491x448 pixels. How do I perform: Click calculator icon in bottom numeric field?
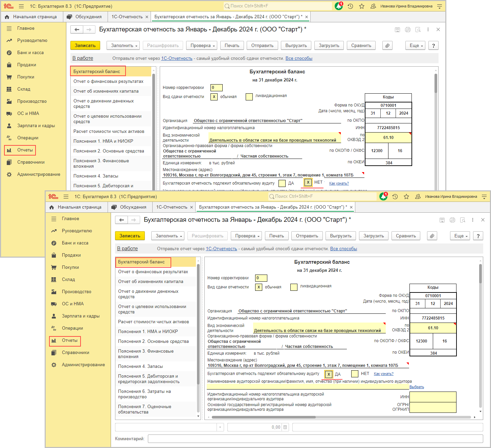pos(285,427)
